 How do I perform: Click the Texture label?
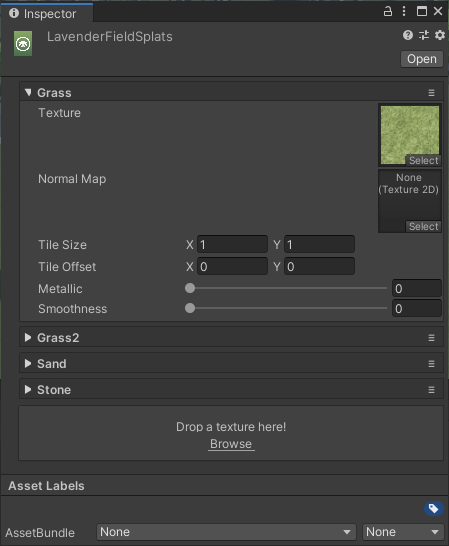60,113
